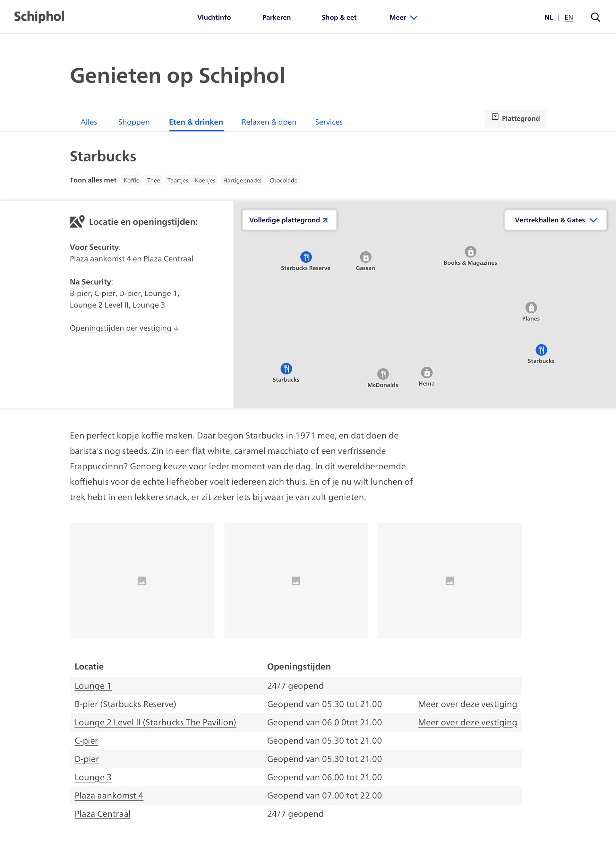Open the Volledige plattegrond button
This screenshot has height=863, width=616.
[289, 220]
